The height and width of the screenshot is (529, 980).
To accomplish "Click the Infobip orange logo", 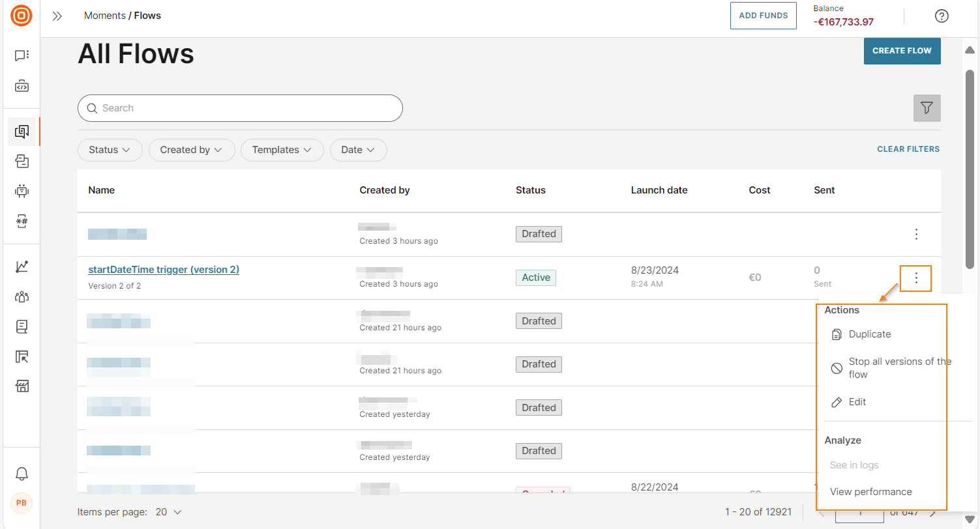I will [22, 16].
